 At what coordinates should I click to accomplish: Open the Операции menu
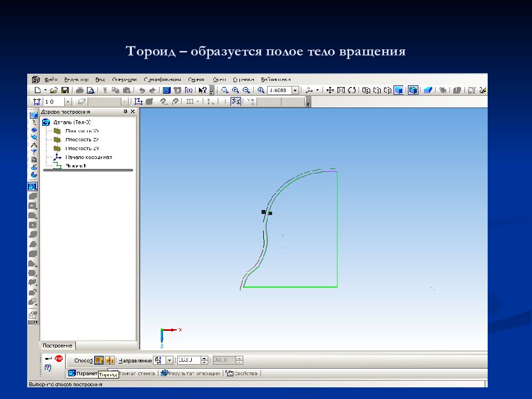point(124,79)
